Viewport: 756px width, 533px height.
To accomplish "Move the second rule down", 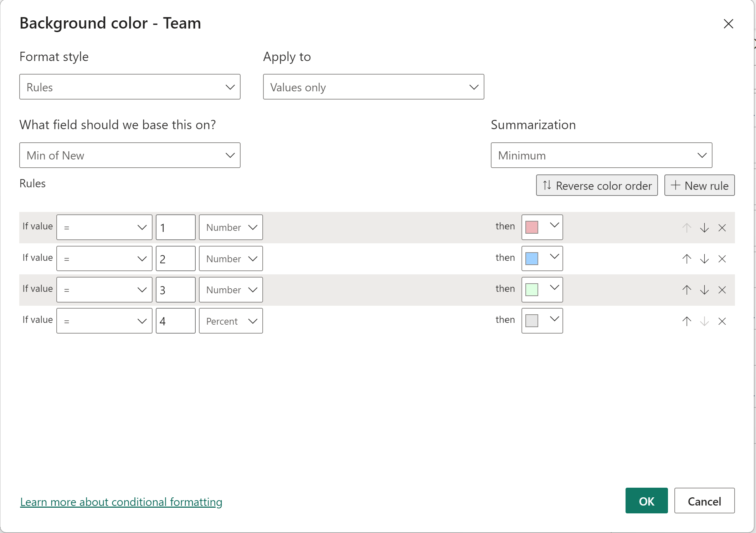I will 704,258.
